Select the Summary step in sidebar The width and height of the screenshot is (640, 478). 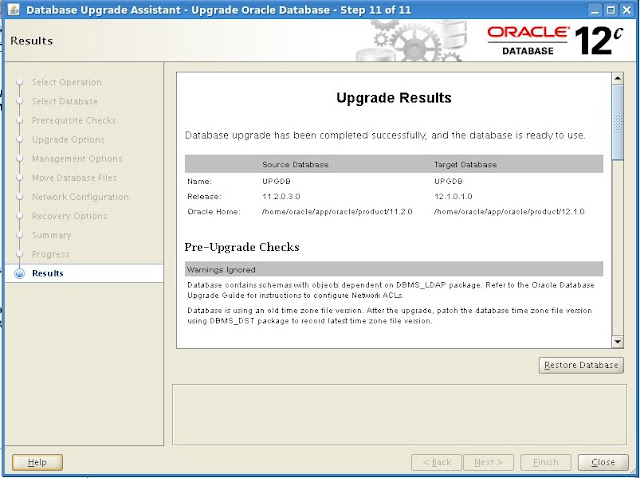click(51, 235)
